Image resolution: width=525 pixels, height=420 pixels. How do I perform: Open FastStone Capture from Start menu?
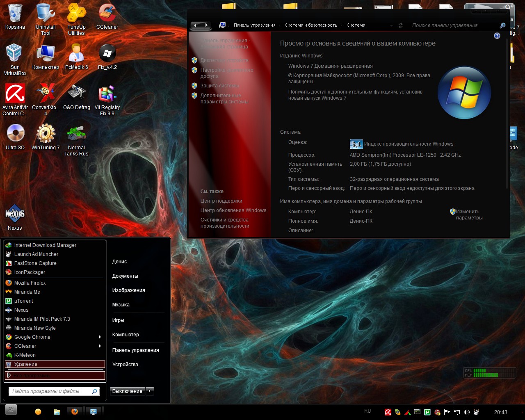click(55, 263)
